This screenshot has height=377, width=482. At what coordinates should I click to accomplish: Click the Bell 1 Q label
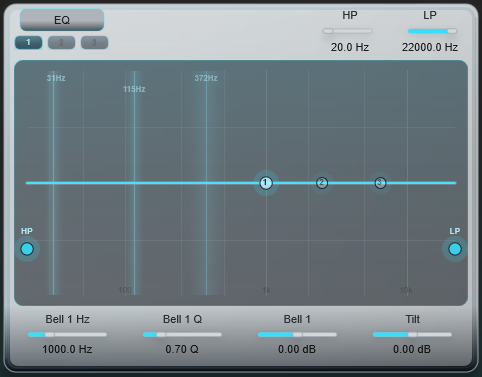pos(182,319)
